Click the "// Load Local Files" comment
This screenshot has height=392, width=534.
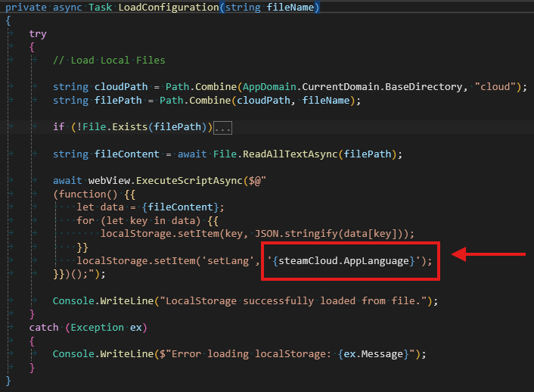(x=109, y=61)
